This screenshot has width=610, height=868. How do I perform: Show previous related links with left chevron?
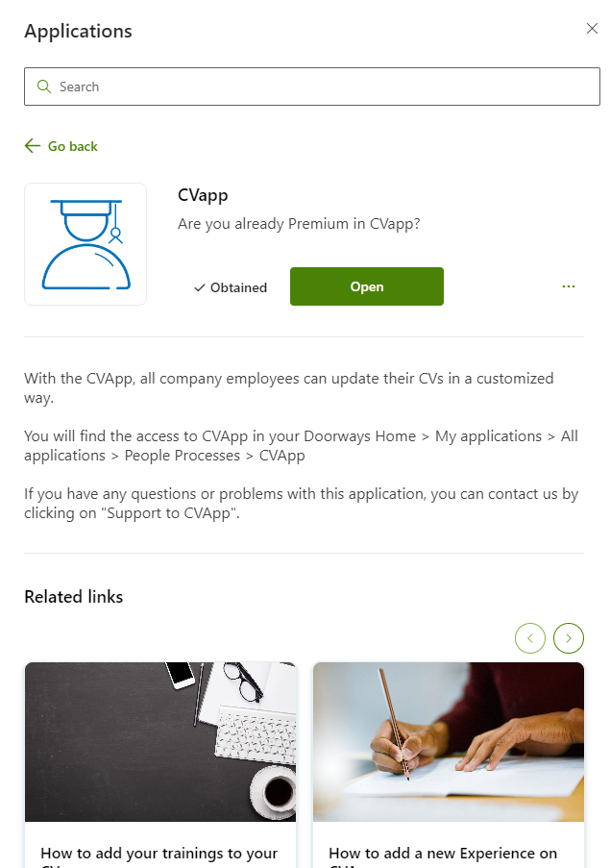coord(530,637)
